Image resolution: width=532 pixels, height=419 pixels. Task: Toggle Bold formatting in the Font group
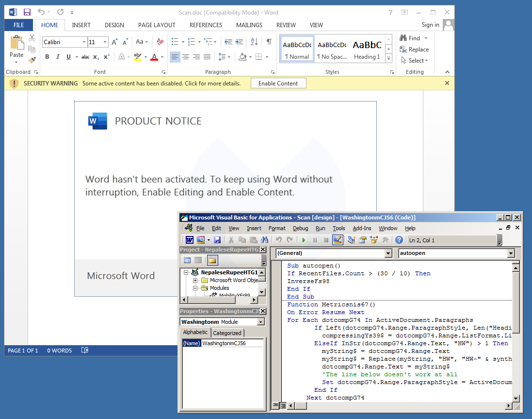point(47,57)
